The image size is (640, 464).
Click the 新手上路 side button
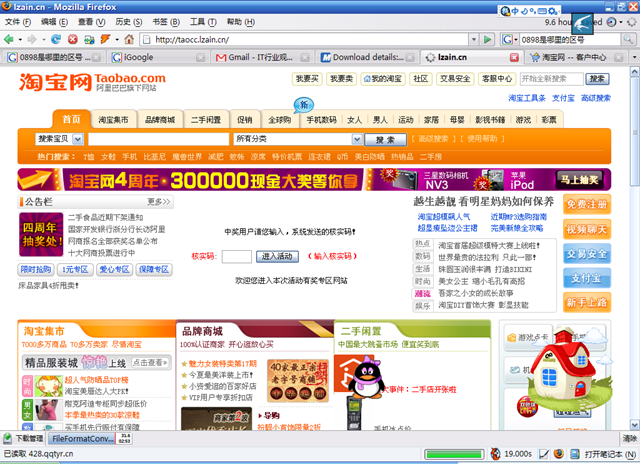[587, 302]
